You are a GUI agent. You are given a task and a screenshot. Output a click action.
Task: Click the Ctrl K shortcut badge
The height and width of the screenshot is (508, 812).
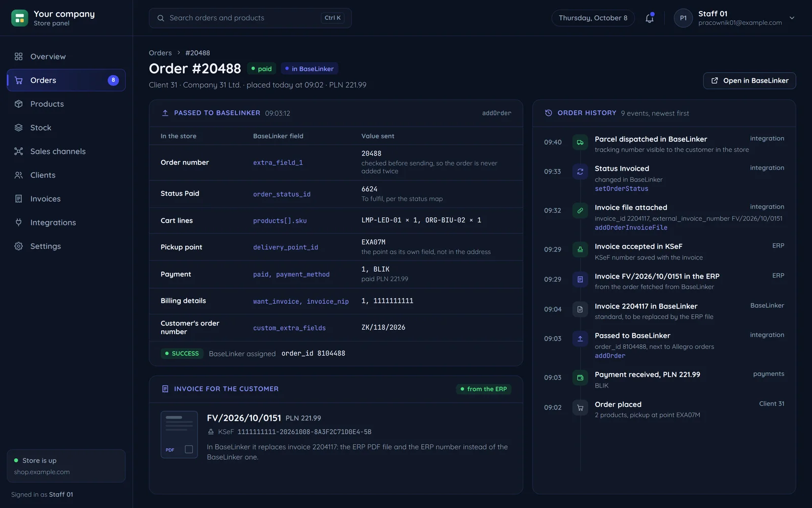coord(332,18)
